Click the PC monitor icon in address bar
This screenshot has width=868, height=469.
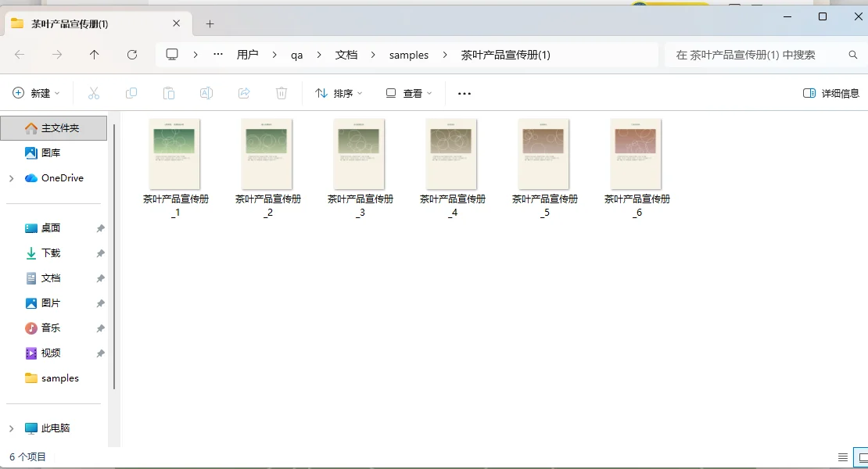172,54
